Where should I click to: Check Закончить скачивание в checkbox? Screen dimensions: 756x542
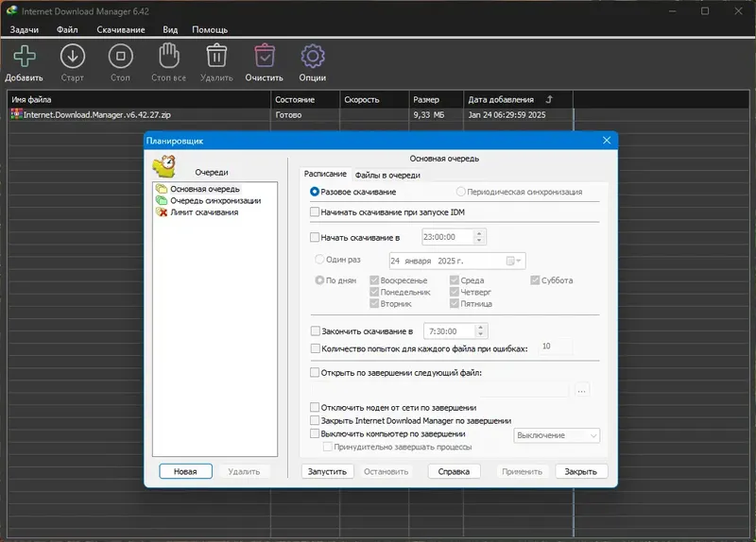pos(315,331)
